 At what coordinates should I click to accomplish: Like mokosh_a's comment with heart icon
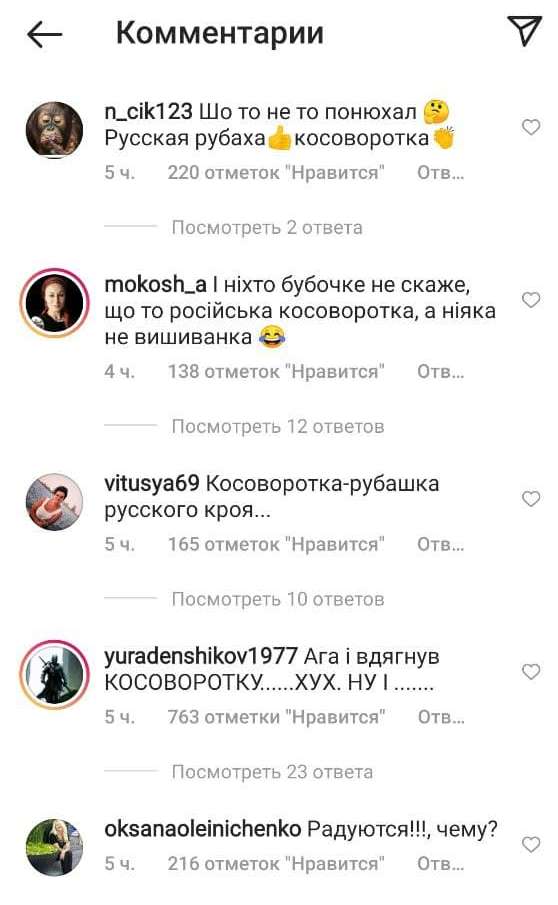coord(531,300)
